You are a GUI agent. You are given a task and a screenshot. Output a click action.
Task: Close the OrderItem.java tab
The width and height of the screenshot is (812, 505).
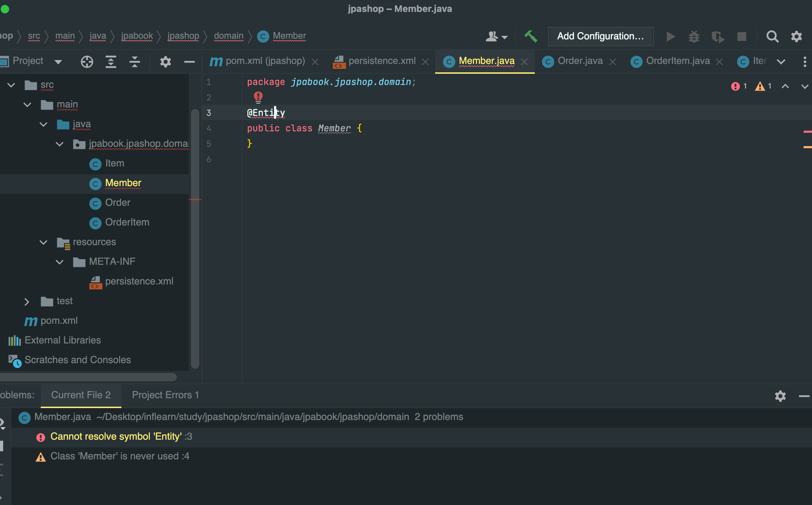coord(719,62)
